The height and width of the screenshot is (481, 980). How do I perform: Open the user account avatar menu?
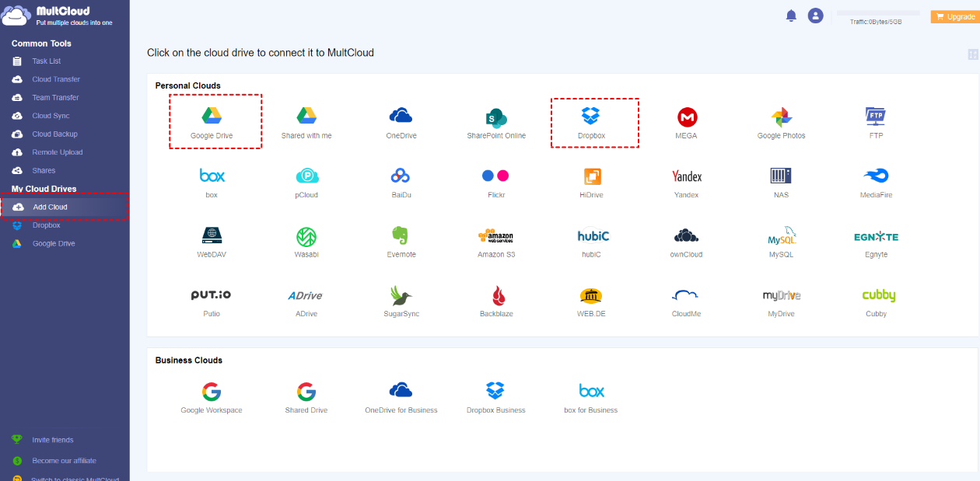point(815,16)
